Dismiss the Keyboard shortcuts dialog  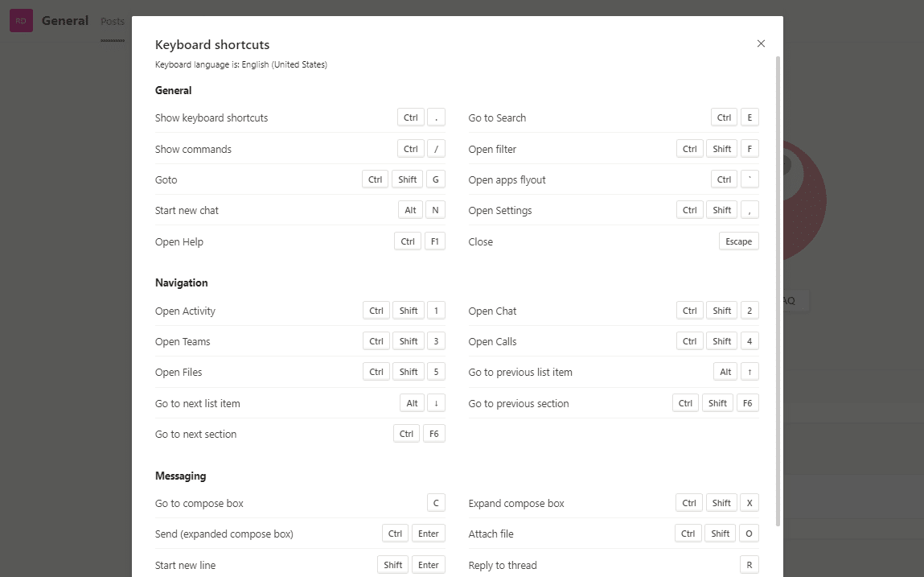761,43
